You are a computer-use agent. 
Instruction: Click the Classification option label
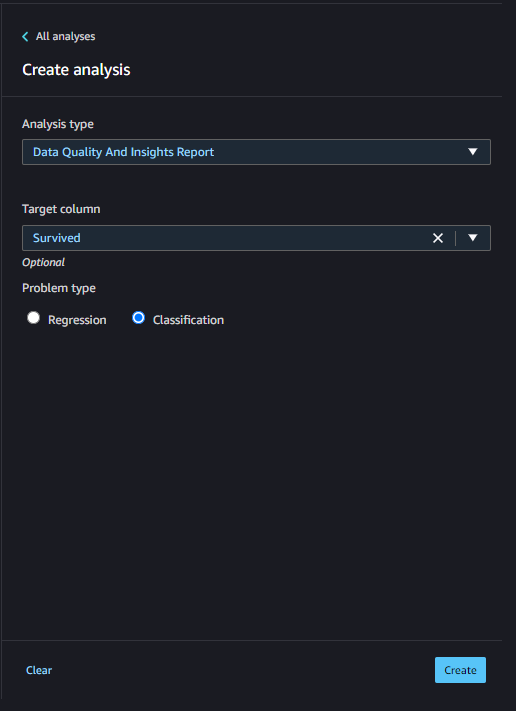click(x=188, y=320)
